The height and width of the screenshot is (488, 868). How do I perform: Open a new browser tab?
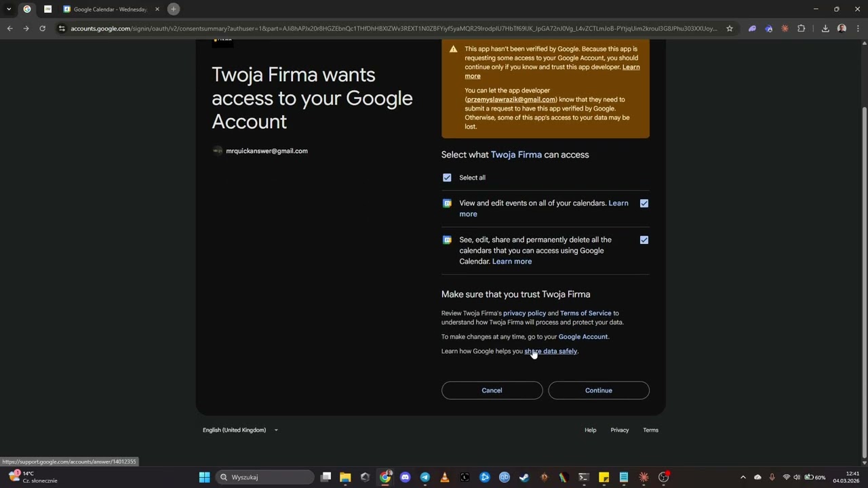[174, 9]
